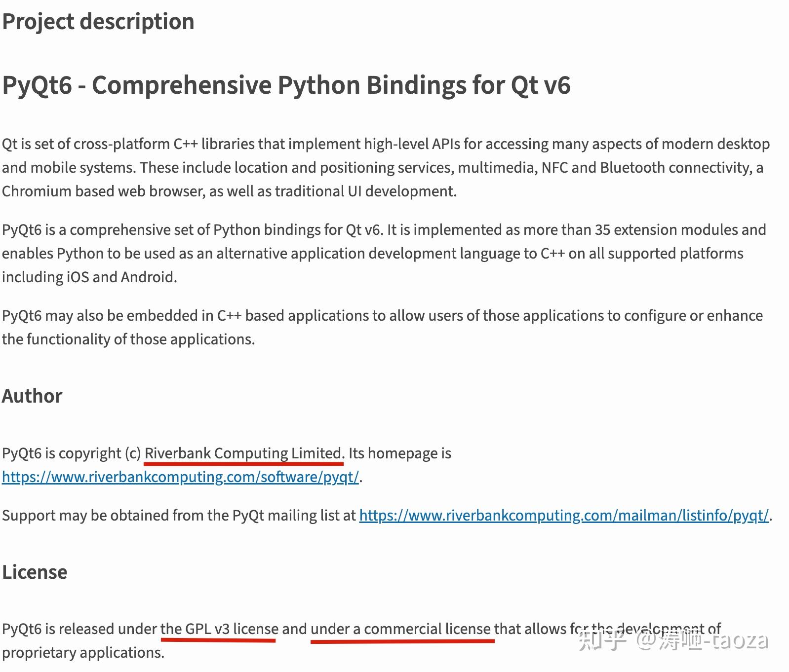Click the line 'including iOS and Android.'
The height and width of the screenshot is (672, 789).
pos(89,277)
